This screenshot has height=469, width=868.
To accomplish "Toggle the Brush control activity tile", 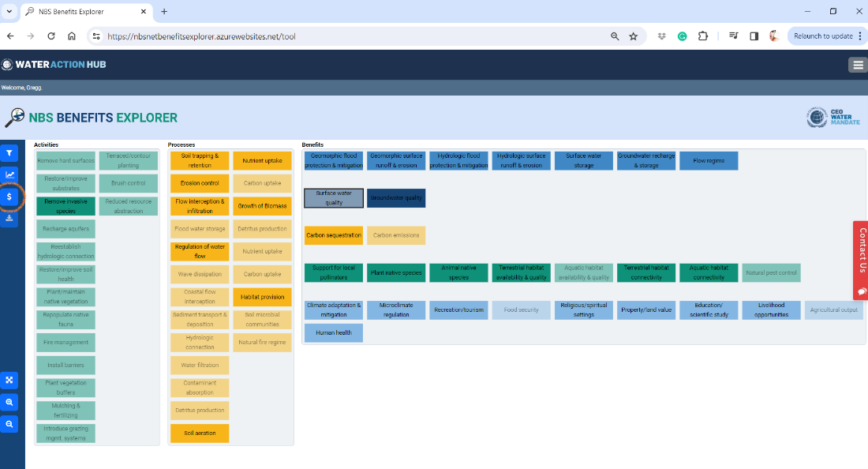I will point(129,183).
